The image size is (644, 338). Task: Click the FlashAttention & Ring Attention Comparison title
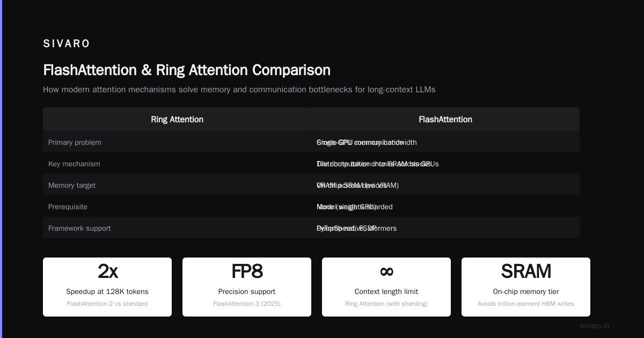click(x=187, y=70)
